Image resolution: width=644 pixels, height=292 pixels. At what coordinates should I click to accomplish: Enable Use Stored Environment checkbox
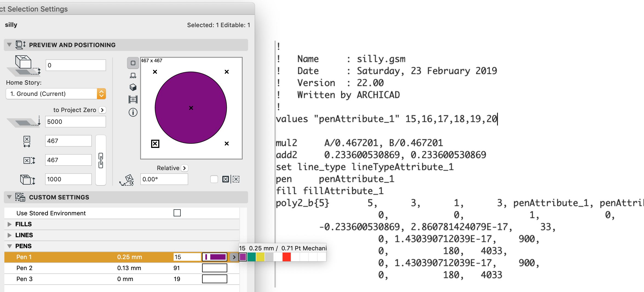click(177, 213)
